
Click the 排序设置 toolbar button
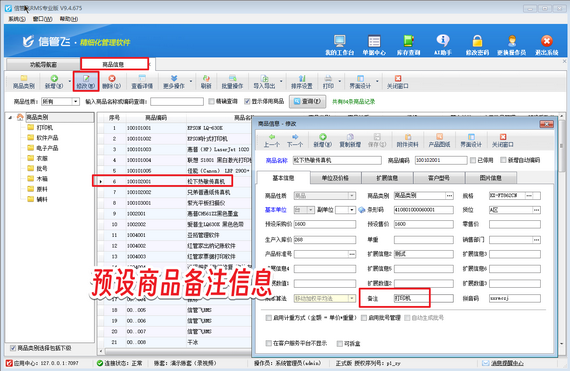(302, 82)
